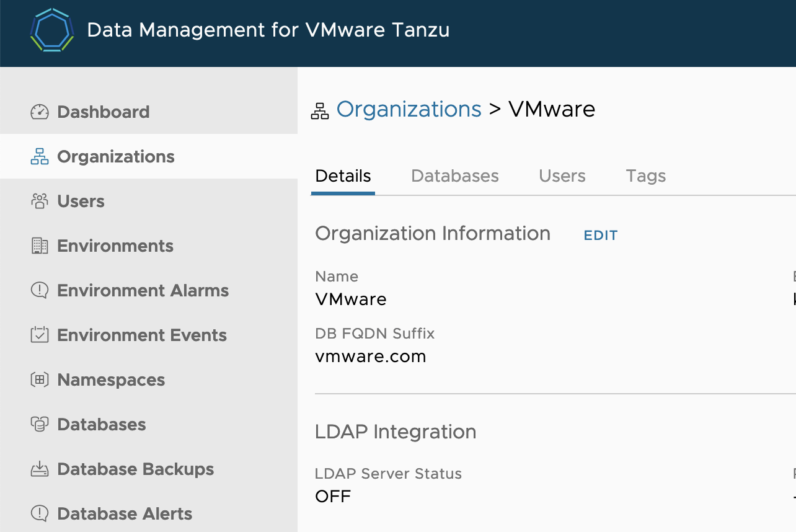Click the Database Alerts warning icon
The width and height of the screenshot is (796, 532).
coord(40,514)
